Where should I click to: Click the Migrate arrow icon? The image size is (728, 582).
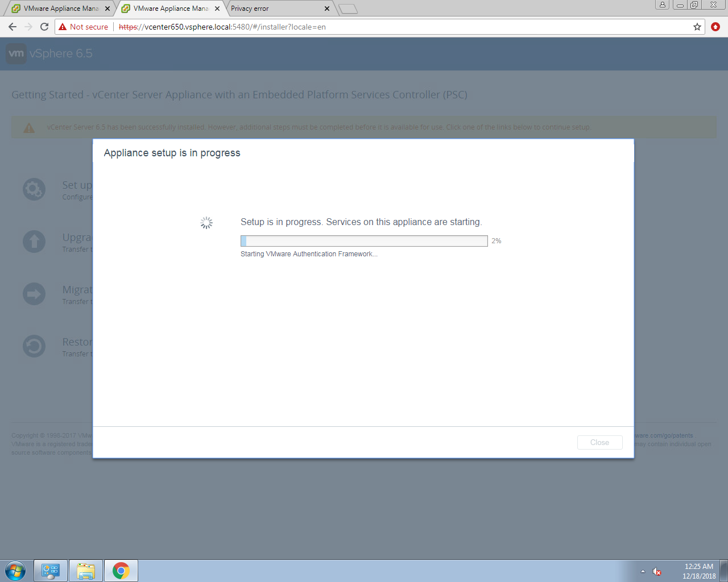click(x=34, y=294)
